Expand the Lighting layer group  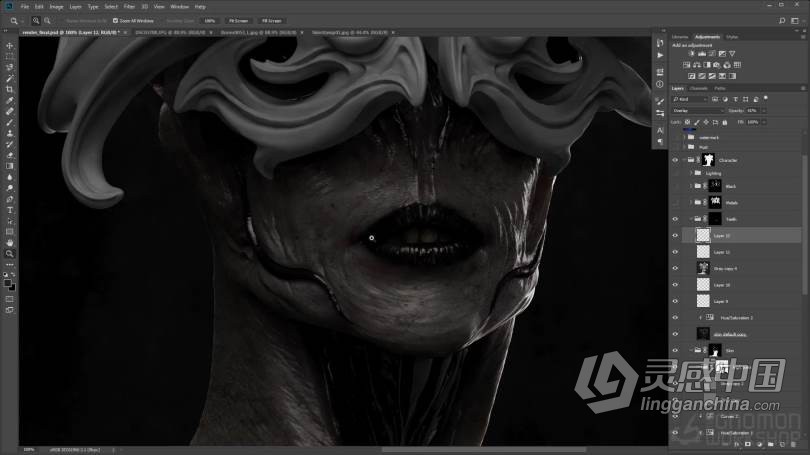pos(691,173)
